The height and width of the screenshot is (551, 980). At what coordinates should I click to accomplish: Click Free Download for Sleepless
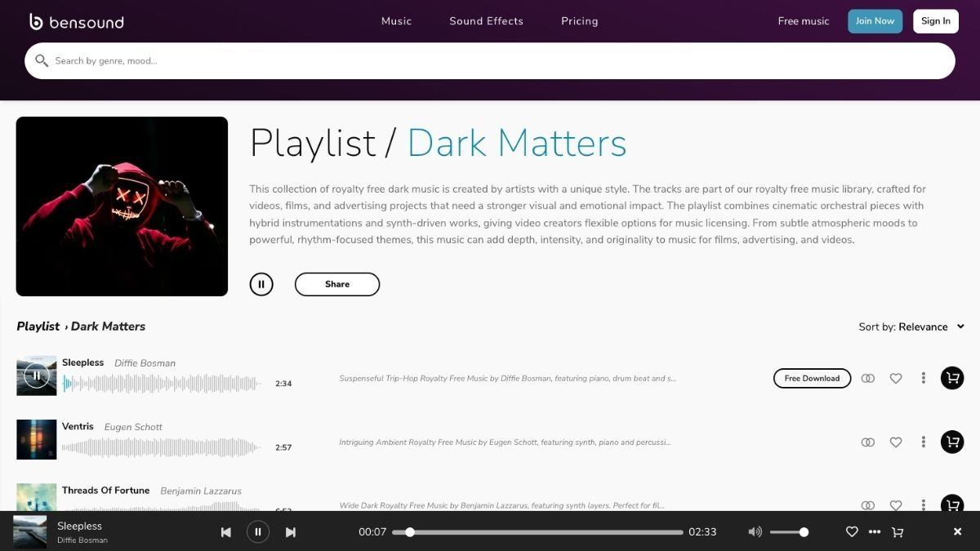click(x=812, y=378)
